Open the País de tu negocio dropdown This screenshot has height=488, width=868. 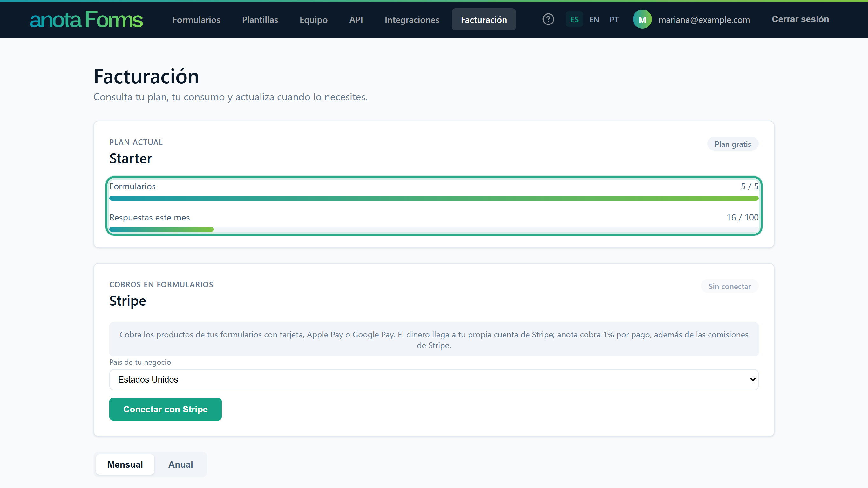(434, 379)
